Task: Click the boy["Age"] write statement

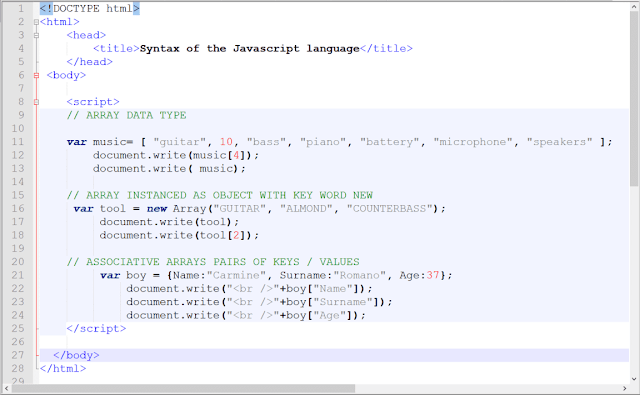Action: click(246, 315)
